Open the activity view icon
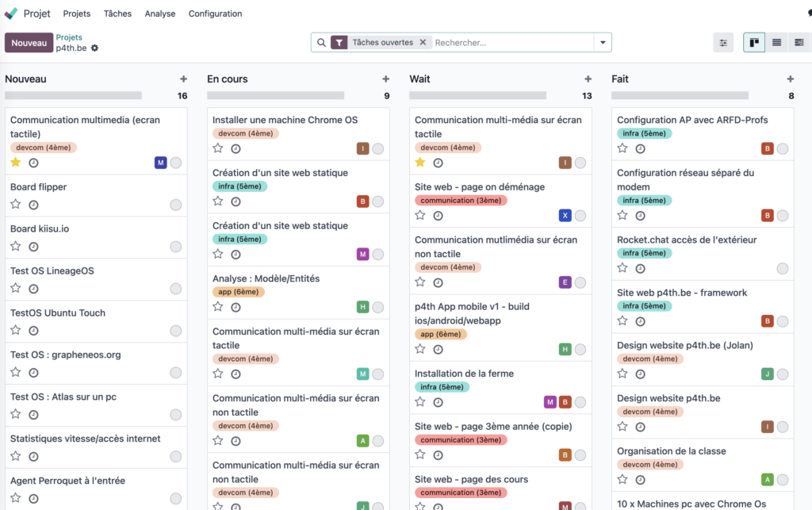 tap(799, 43)
